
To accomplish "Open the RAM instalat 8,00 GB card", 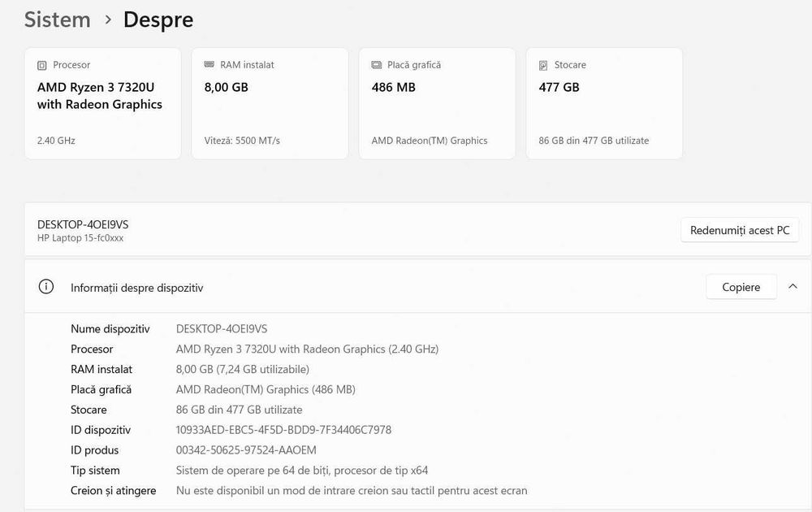I will tap(270, 104).
